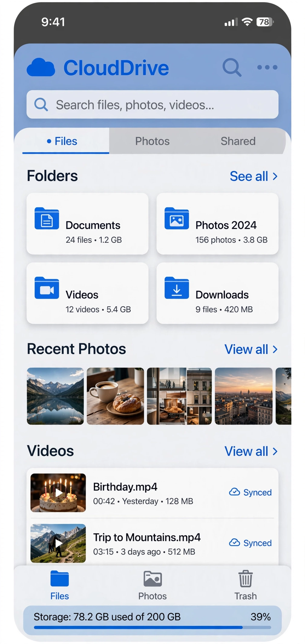Screen dimensions: 305x644
Task: Open the building collage photo
Action: click(179, 396)
